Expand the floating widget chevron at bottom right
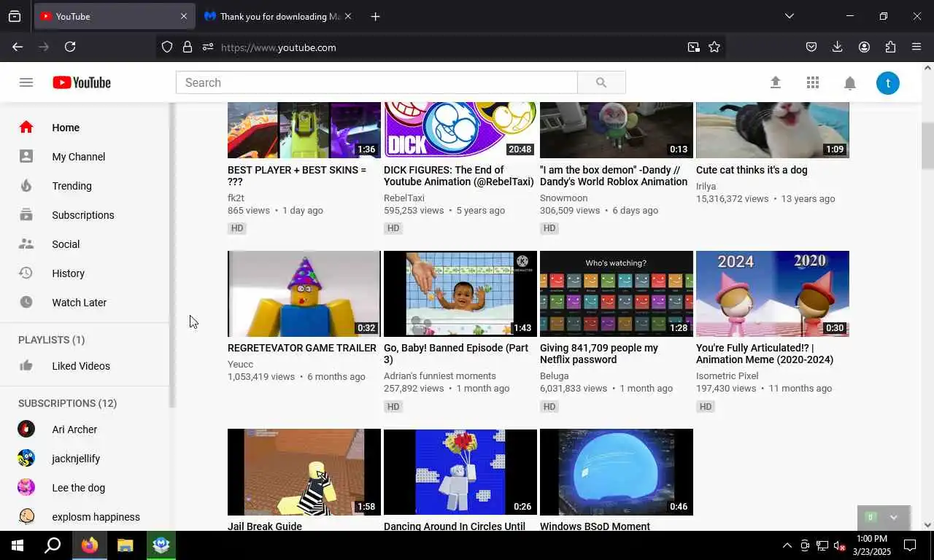This screenshot has width=934, height=560. coord(894,517)
